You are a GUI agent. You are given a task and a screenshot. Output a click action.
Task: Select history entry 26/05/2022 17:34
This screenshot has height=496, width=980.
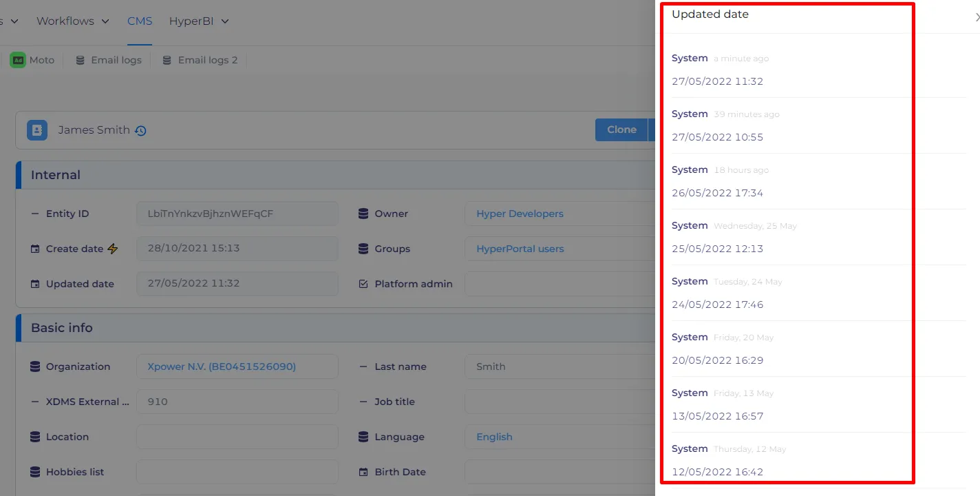click(717, 193)
